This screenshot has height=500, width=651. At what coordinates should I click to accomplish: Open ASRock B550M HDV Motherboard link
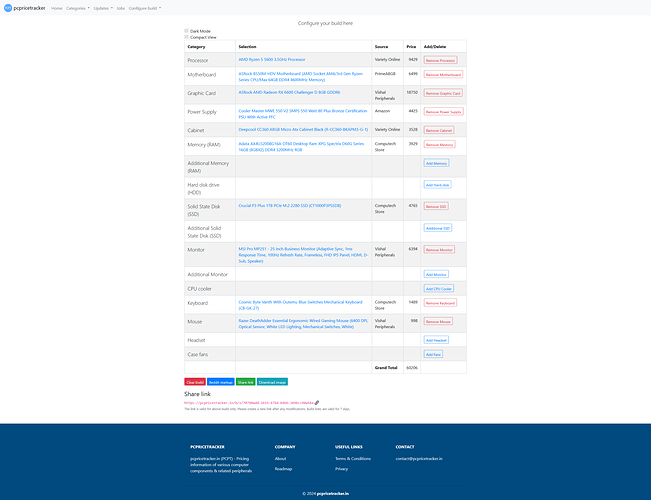[301, 76]
